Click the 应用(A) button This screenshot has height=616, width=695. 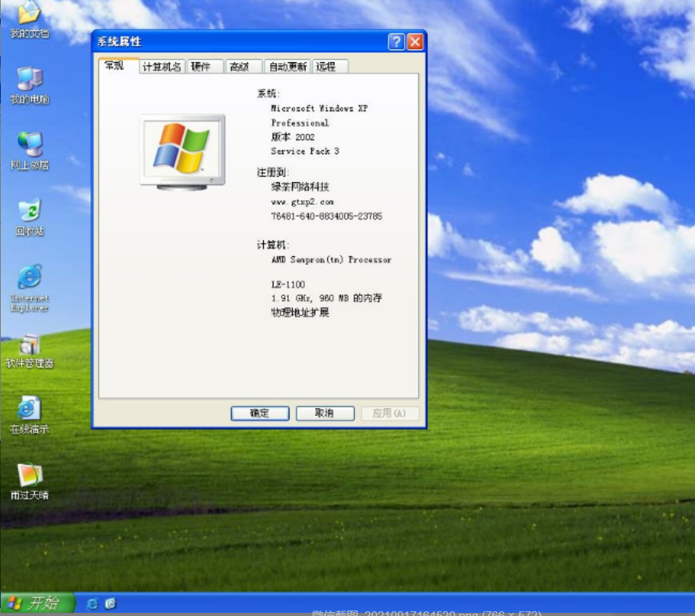[x=390, y=414]
